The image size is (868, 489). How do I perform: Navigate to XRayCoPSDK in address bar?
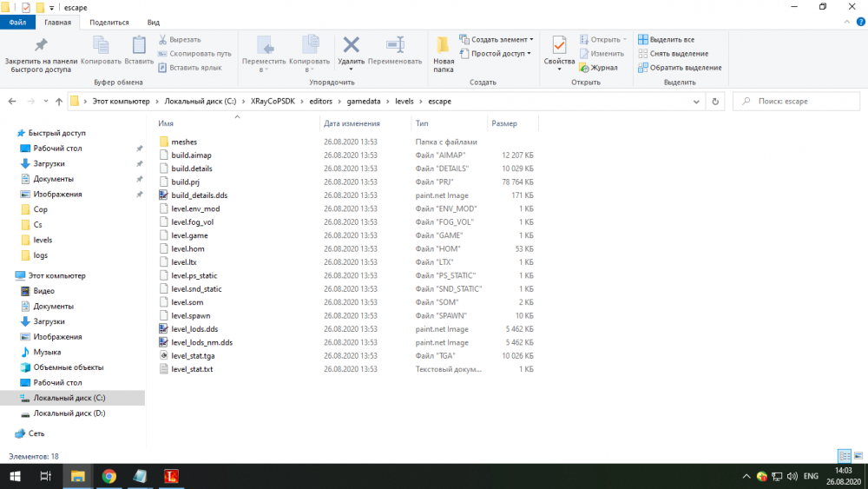[273, 102]
